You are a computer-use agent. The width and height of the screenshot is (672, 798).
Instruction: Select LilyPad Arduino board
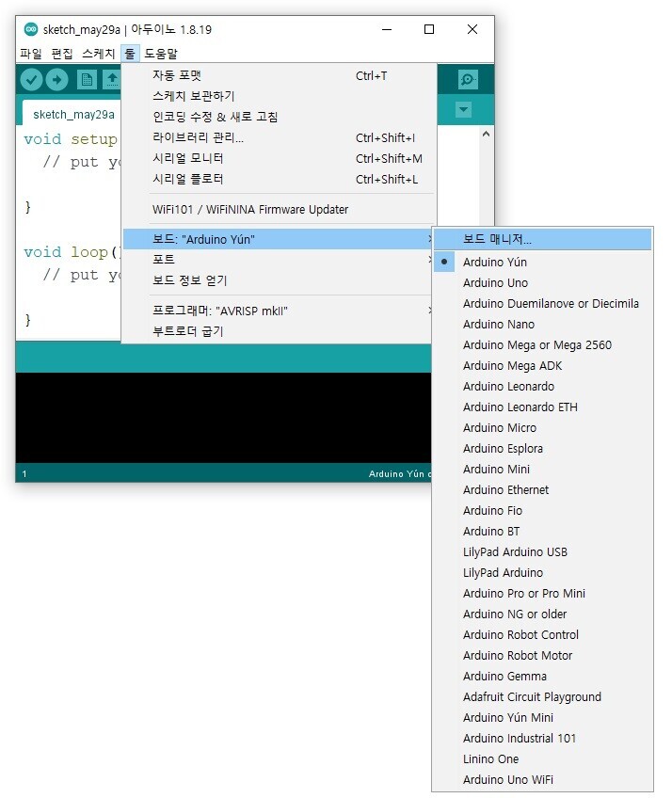pyautogui.click(x=543, y=572)
